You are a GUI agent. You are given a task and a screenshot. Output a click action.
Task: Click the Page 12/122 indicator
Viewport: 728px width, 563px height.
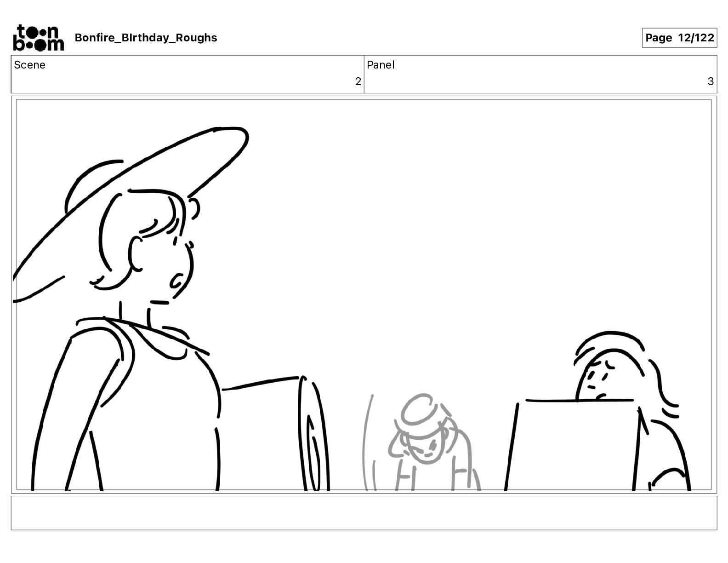[679, 38]
